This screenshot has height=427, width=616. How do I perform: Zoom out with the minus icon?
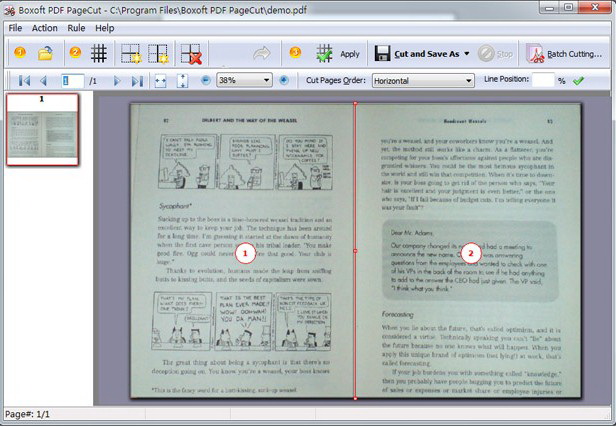coord(205,80)
